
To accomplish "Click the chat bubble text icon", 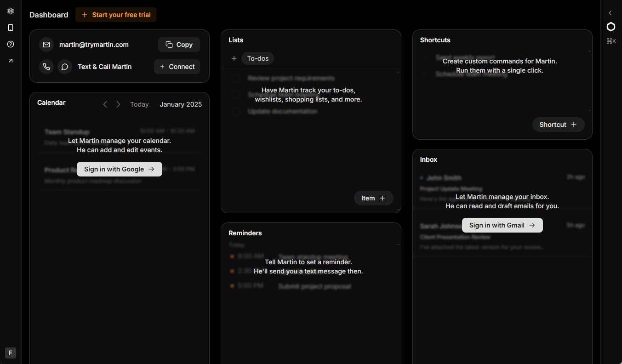I will coord(65,67).
